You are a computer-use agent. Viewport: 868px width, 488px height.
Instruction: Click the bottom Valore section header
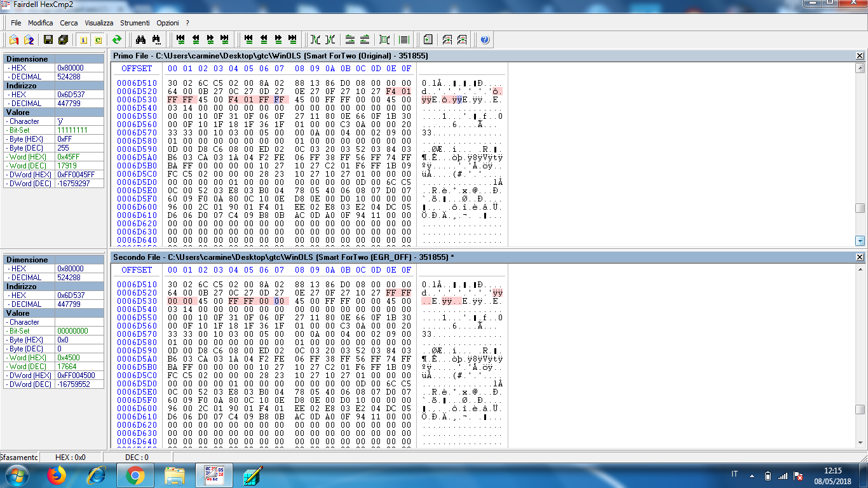53,313
